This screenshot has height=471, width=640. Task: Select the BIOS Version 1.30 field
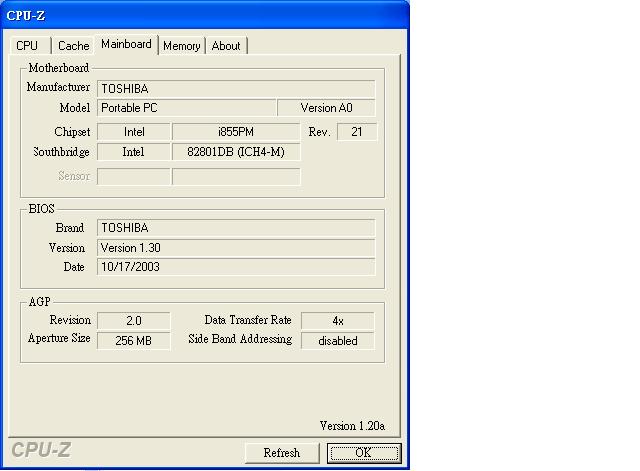pyautogui.click(x=236, y=248)
